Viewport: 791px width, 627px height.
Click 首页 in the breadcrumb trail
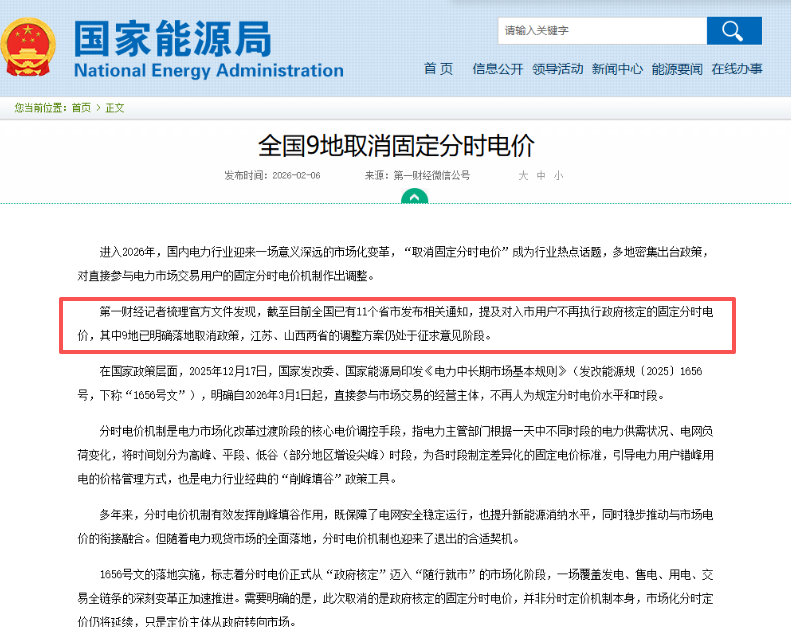(81, 107)
